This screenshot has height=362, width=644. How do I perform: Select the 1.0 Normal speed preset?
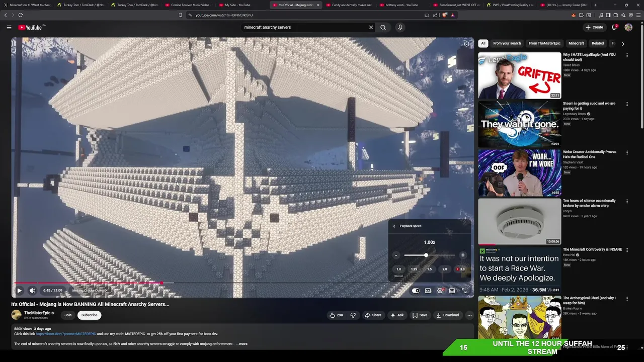tap(398, 269)
